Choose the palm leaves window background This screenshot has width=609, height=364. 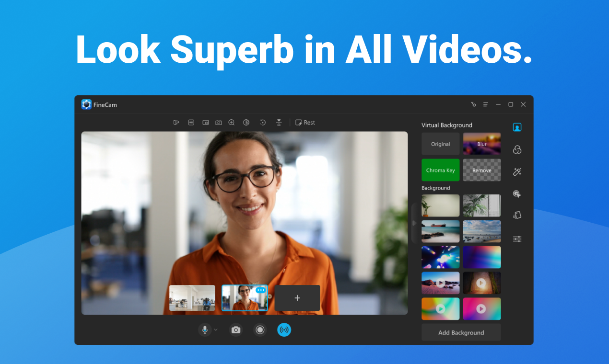482,205
